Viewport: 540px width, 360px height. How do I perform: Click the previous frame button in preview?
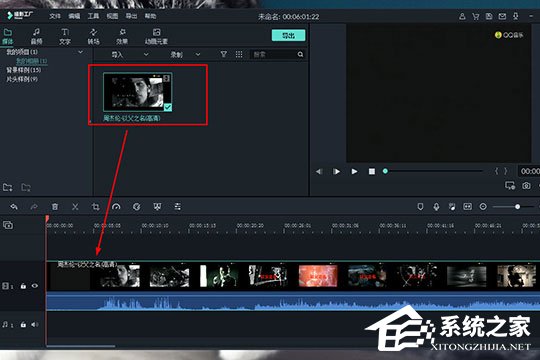[319, 171]
